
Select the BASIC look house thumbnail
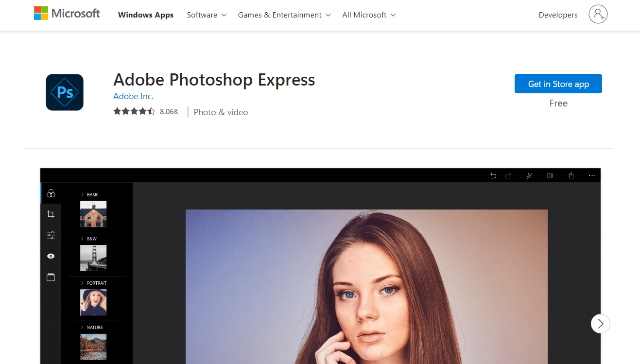tap(93, 214)
